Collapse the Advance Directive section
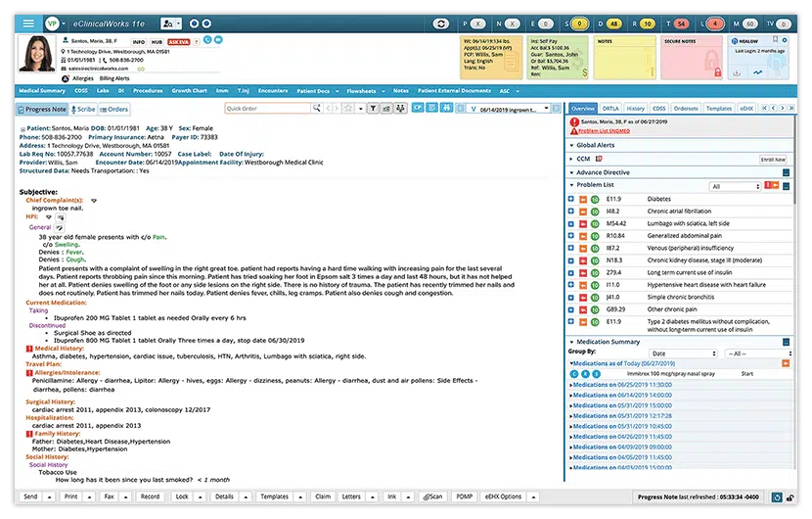This screenshot has height=519, width=812. coord(571,172)
